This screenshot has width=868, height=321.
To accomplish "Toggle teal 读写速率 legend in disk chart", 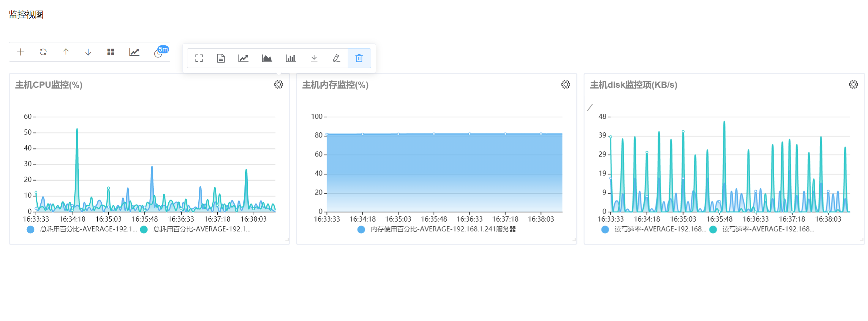I will coord(762,229).
